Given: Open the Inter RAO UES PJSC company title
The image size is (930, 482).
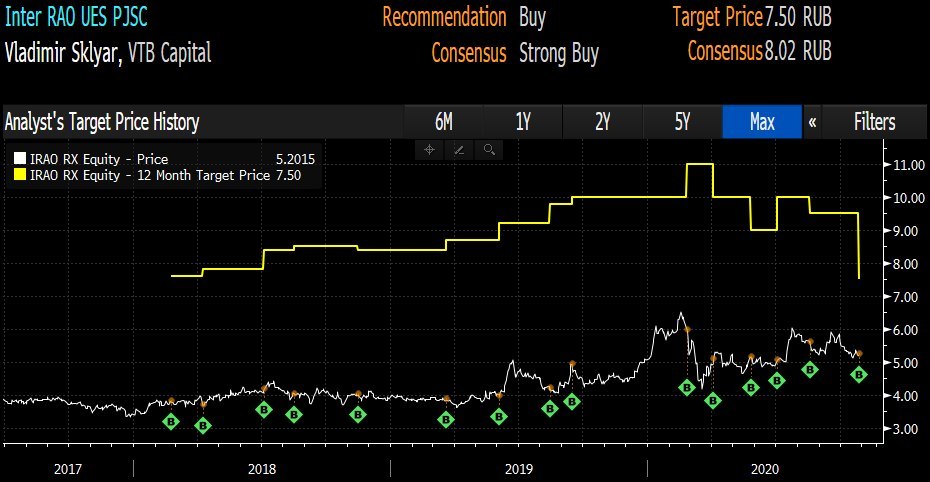Looking at the screenshot, I should coord(76,17).
